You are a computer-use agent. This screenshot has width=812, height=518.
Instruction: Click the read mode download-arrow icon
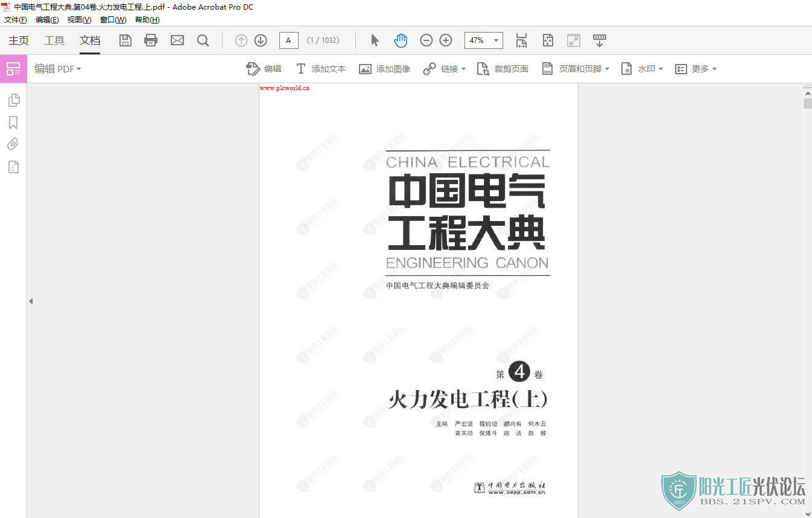599,40
